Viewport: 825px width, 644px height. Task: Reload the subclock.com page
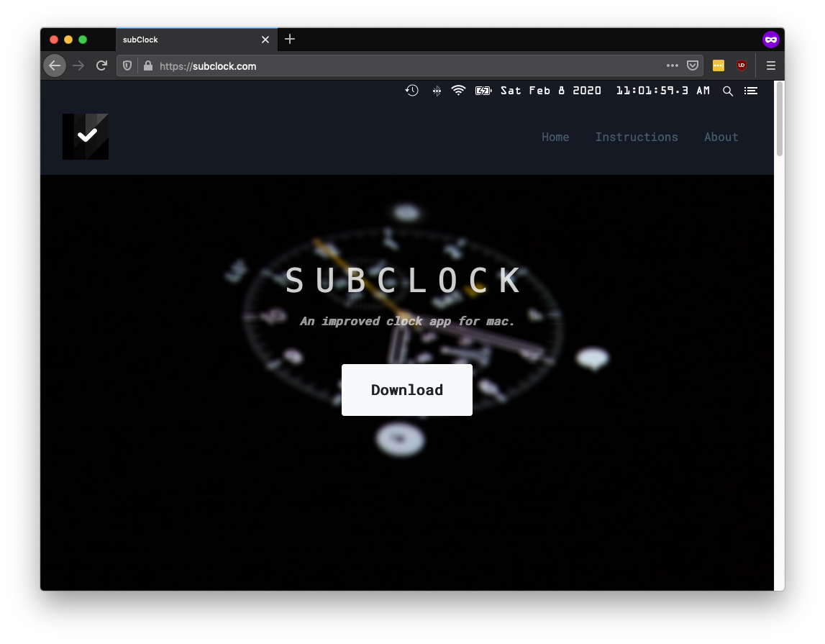point(101,65)
